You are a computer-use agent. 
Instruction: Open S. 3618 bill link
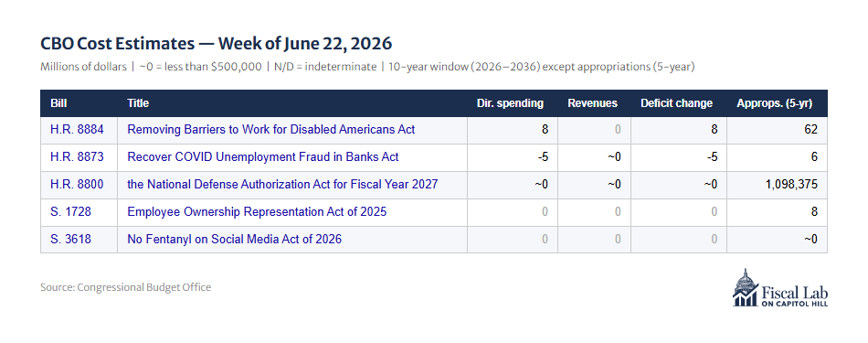[x=70, y=239]
